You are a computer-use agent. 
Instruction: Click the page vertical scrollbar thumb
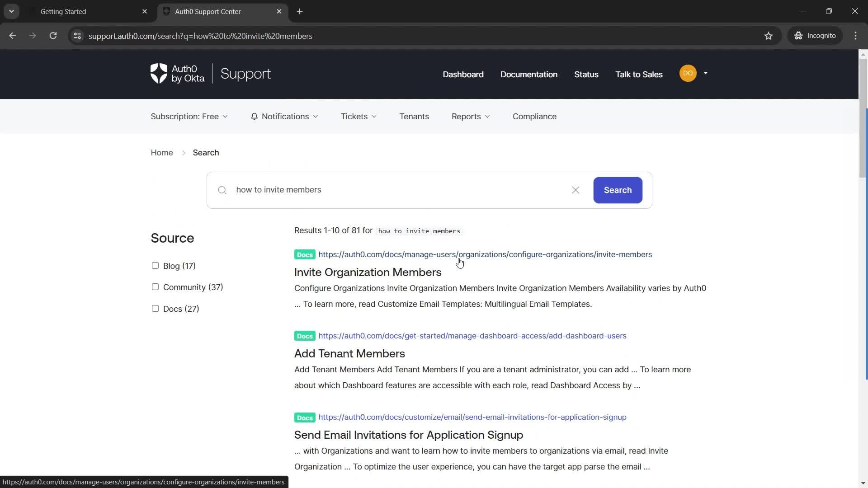pyautogui.click(x=863, y=117)
